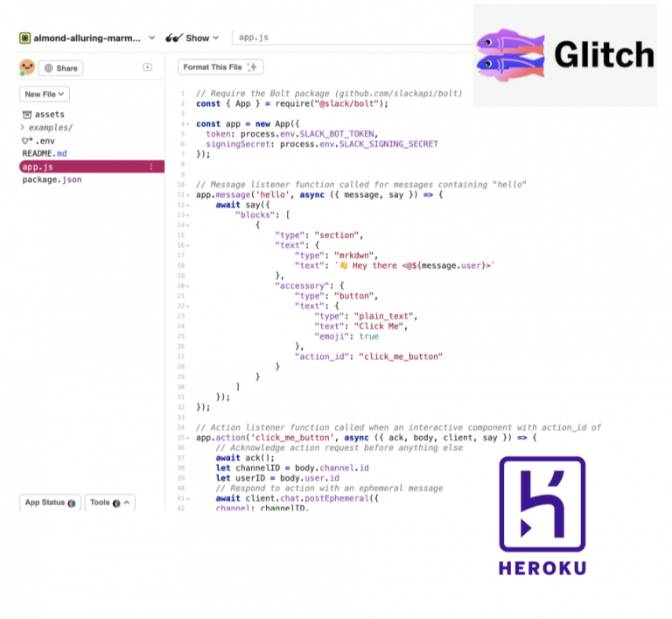Image resolution: width=672 pixels, height=619 pixels.
Task: Click the Tools status circle icon
Action: coord(116,503)
